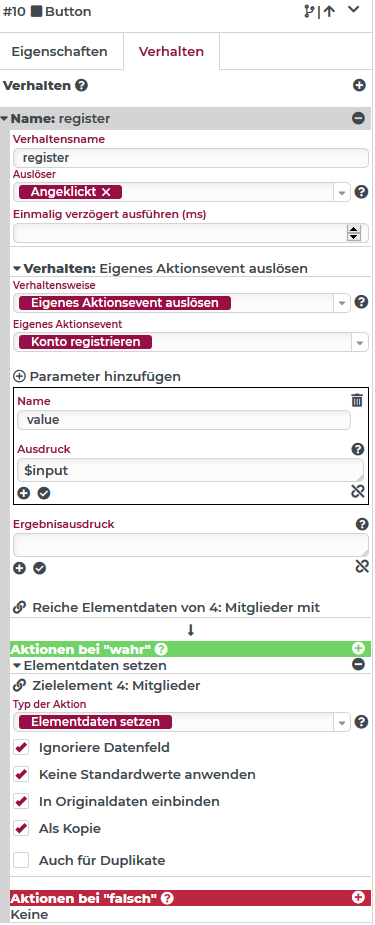This screenshot has width=375, height=925.
Task: Click the unlink icon beside Ergebnisausdruck
Action: (x=362, y=566)
